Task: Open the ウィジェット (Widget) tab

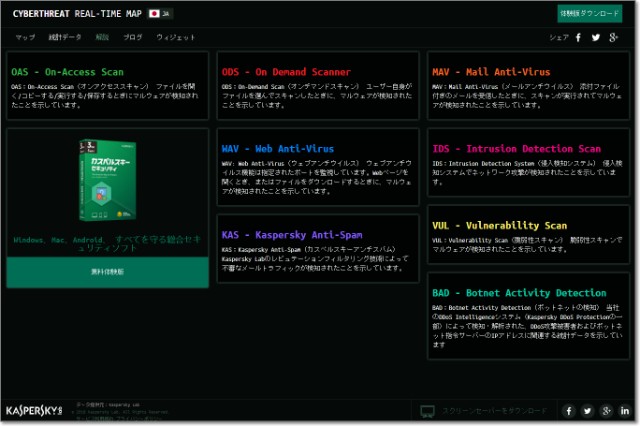Action: 176,37
